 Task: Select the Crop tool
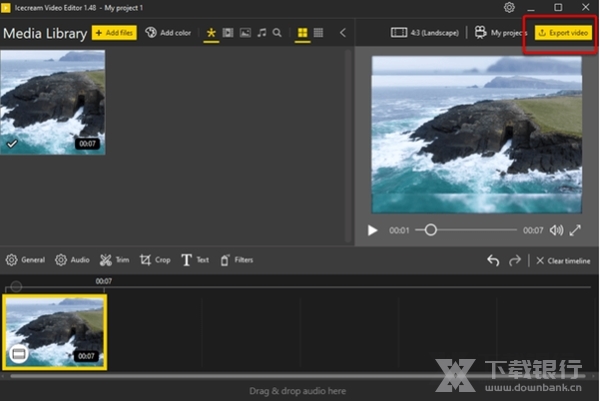155,260
